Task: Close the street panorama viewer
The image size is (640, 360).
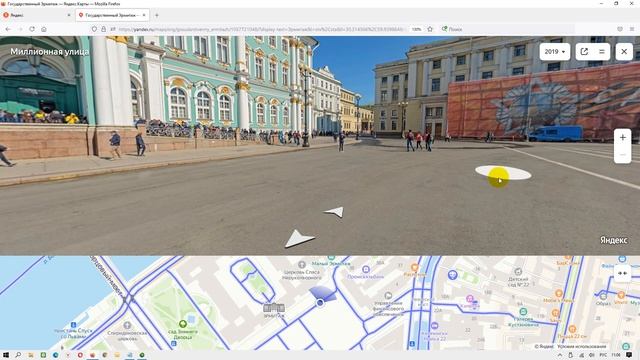Action: (624, 52)
